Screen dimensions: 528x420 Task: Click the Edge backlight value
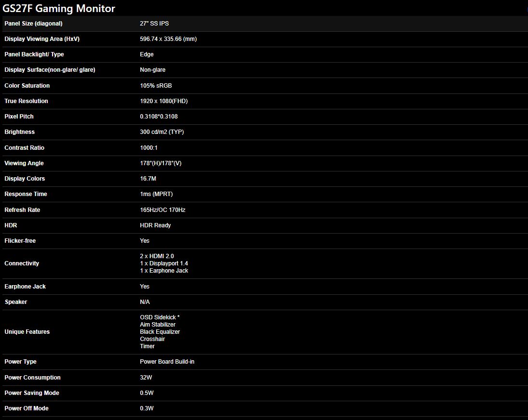[147, 54]
